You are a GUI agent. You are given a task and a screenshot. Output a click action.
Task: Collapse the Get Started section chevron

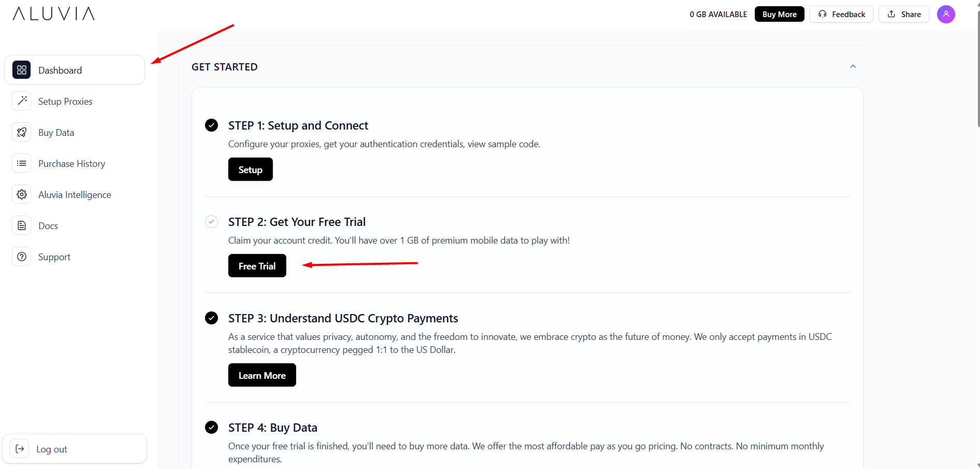[853, 66]
